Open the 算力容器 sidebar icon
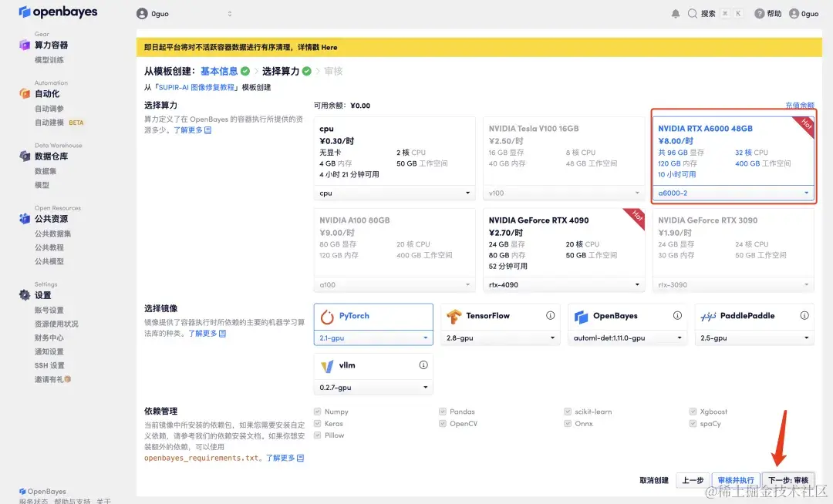This screenshot has height=504, width=833. click(24, 45)
